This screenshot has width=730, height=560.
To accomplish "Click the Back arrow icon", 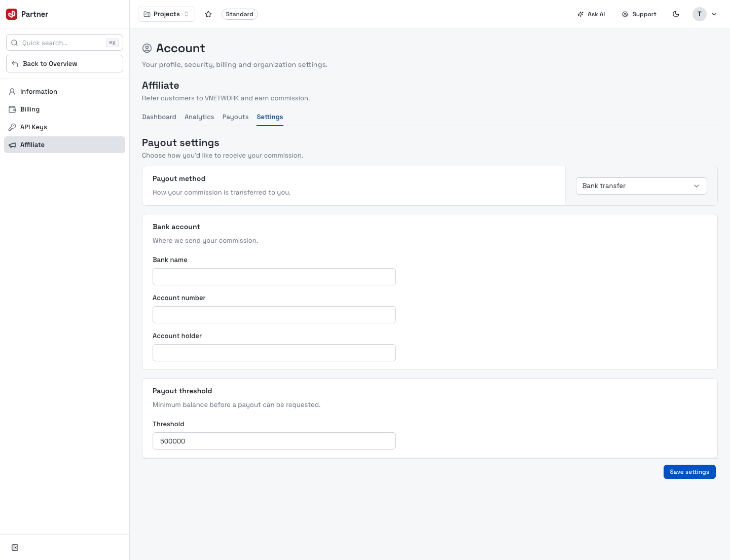I will point(15,64).
